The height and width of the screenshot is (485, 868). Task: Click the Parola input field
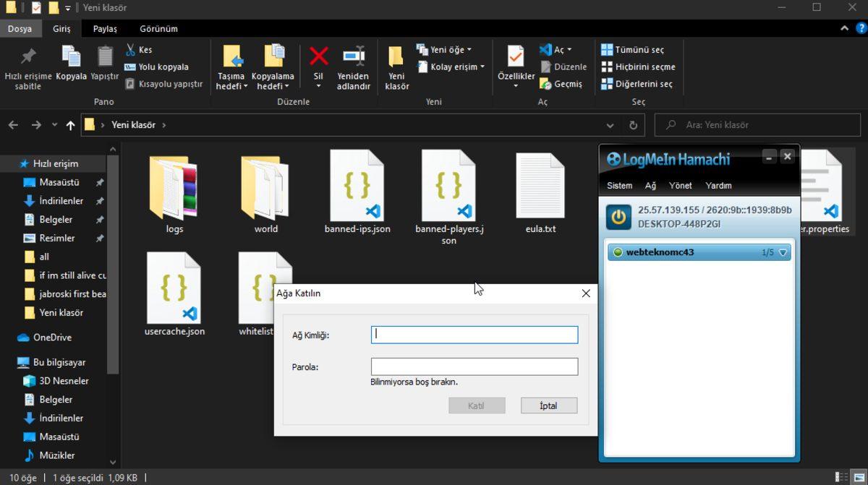coord(474,366)
